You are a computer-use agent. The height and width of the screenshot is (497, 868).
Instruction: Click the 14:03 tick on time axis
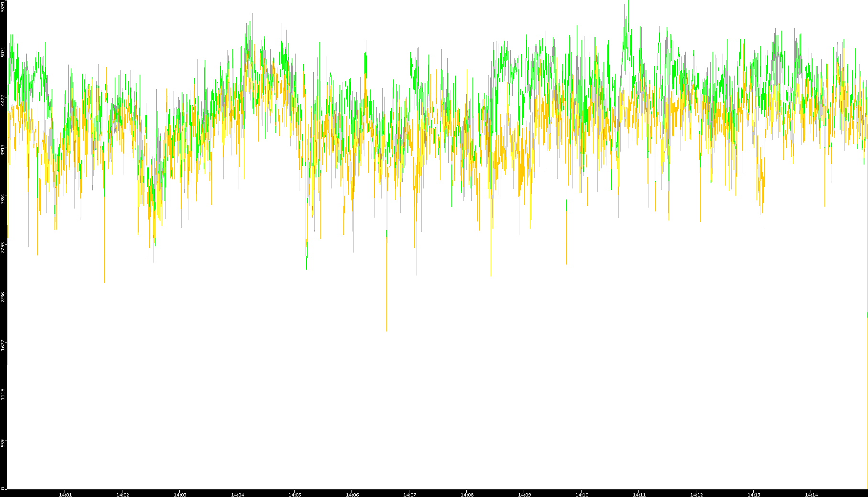[180, 495]
